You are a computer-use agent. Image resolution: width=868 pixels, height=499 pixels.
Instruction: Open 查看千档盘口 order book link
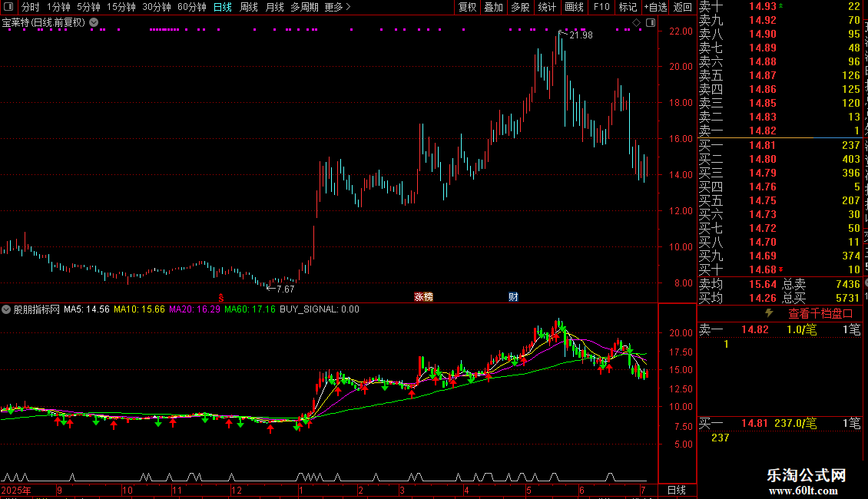pyautogui.click(x=820, y=314)
